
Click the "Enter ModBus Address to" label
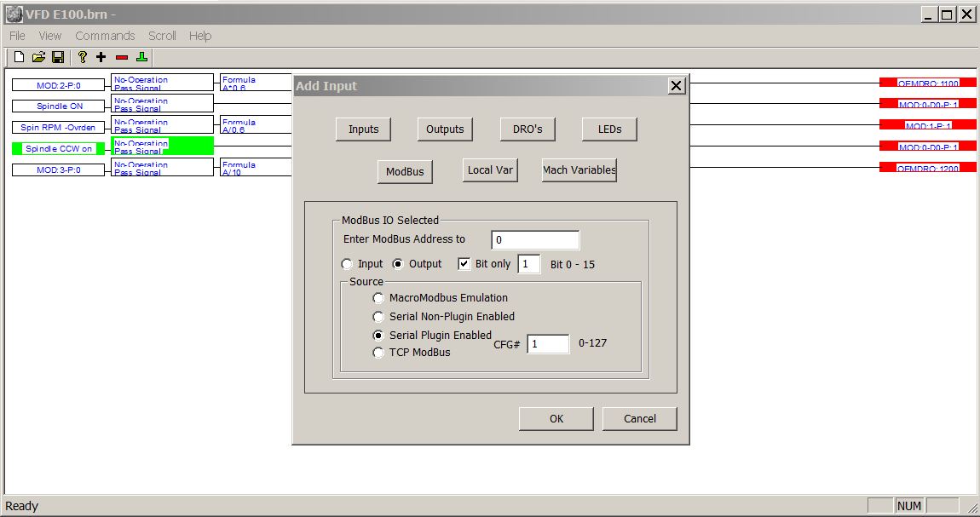click(x=405, y=239)
